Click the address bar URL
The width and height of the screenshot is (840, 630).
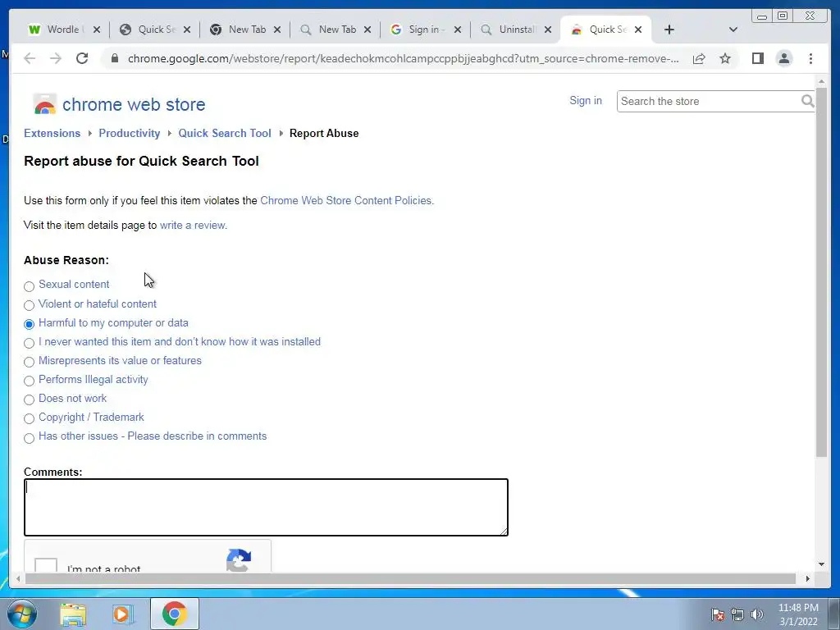click(x=403, y=58)
